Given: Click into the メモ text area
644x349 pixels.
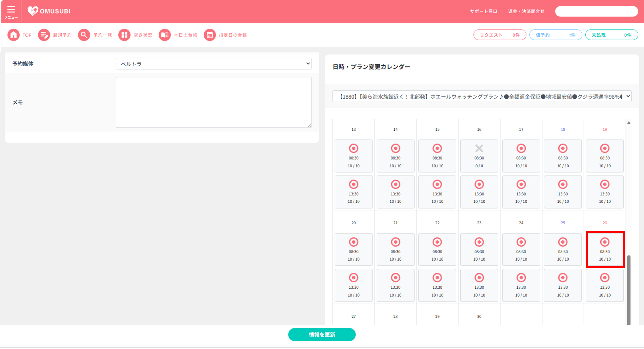Looking at the screenshot, I should 214,102.
